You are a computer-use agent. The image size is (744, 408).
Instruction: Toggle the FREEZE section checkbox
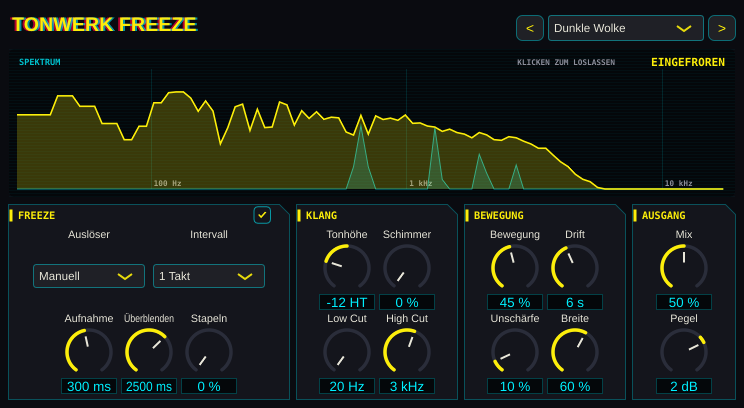(x=262, y=215)
